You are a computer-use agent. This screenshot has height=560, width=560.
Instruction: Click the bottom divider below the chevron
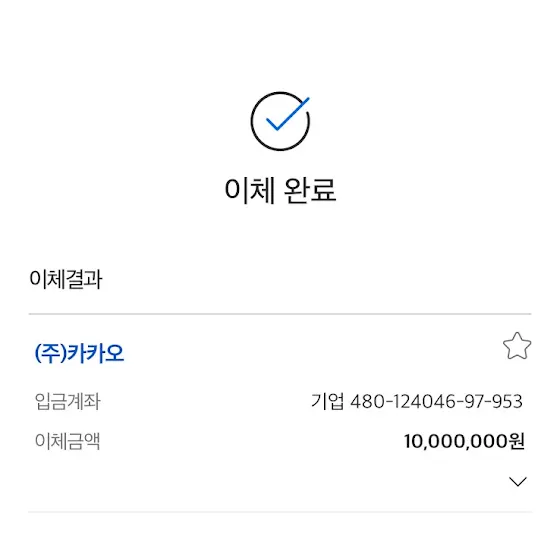click(x=280, y=512)
